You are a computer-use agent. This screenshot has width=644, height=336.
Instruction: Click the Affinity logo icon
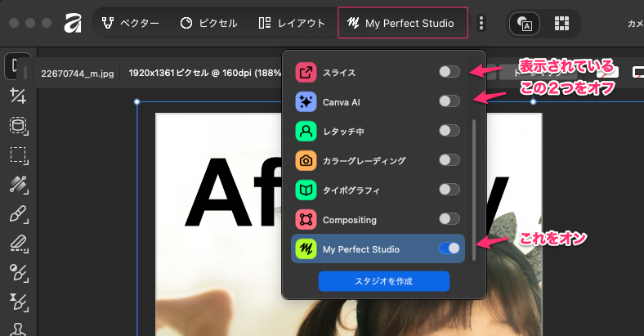72,24
